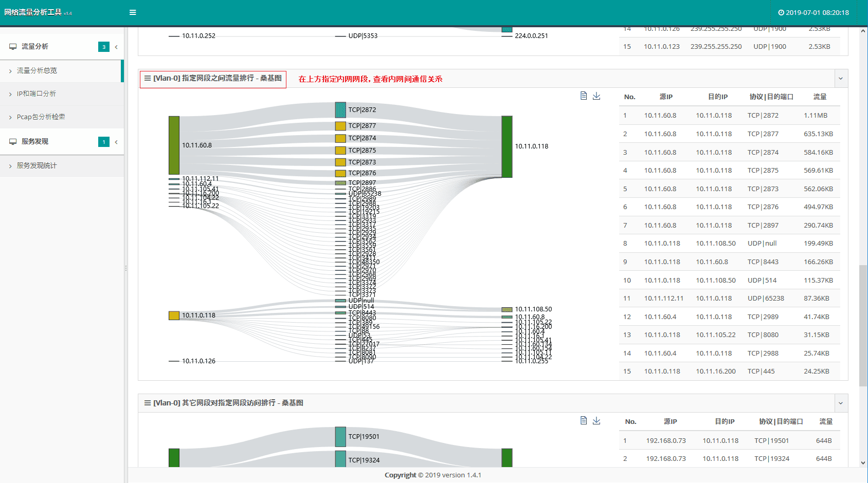The image size is (868, 483).
Task: Click the 10.11.60.8 green source node
Action: [174, 145]
